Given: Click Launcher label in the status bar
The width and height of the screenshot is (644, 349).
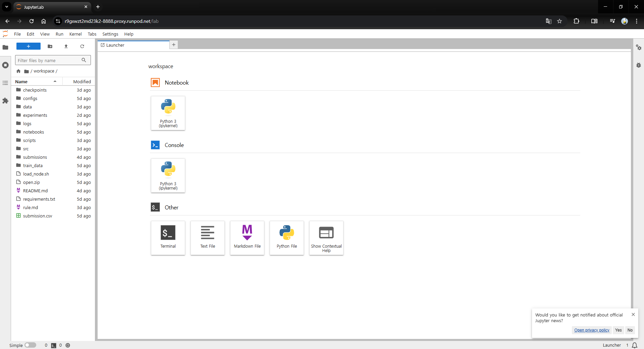Looking at the screenshot, I should tap(611, 345).
